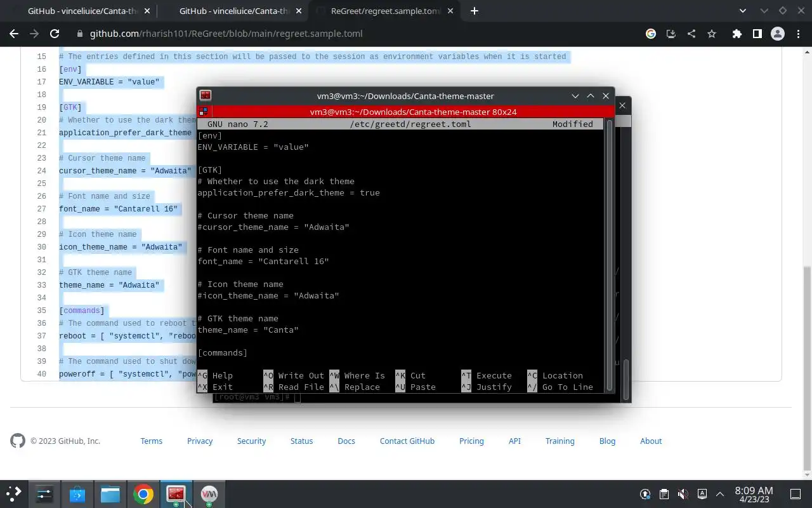Screen dimensions: 812x508
Task: Switch to Chrome from the taskbar
Action: tap(143, 494)
